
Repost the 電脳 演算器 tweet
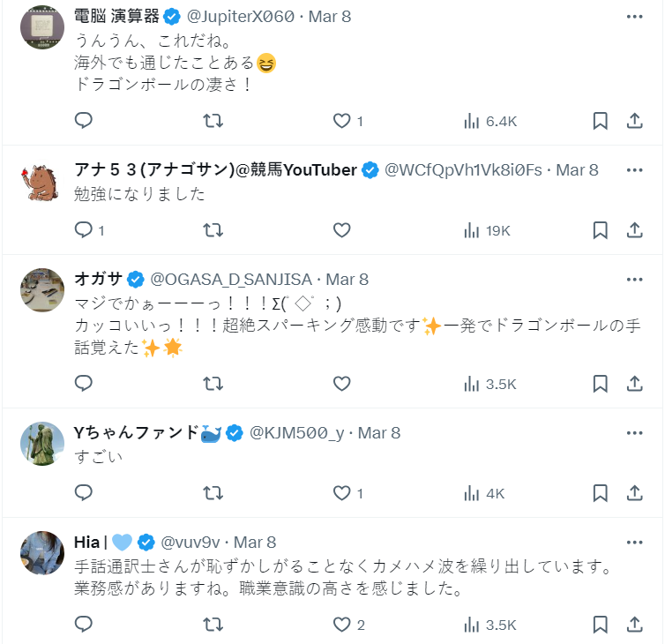pos(213,121)
